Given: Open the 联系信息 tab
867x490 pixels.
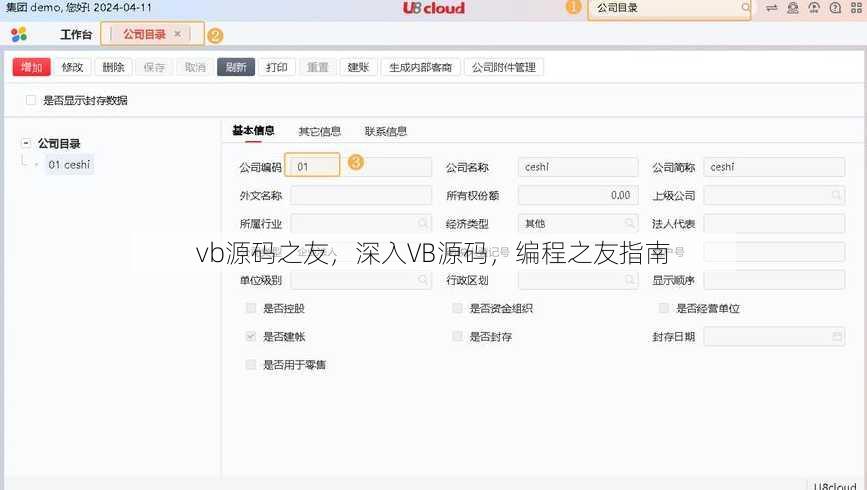Looking at the screenshot, I should click(386, 131).
